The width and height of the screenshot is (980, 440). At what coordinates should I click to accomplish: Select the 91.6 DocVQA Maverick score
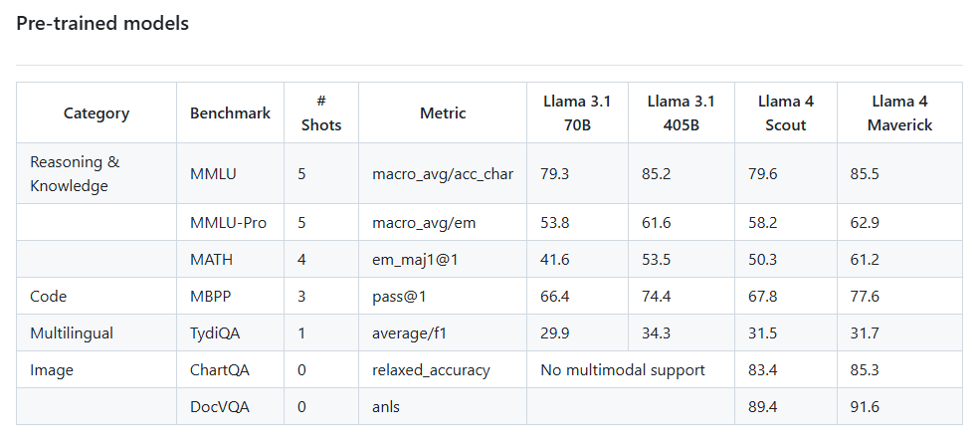point(865,407)
